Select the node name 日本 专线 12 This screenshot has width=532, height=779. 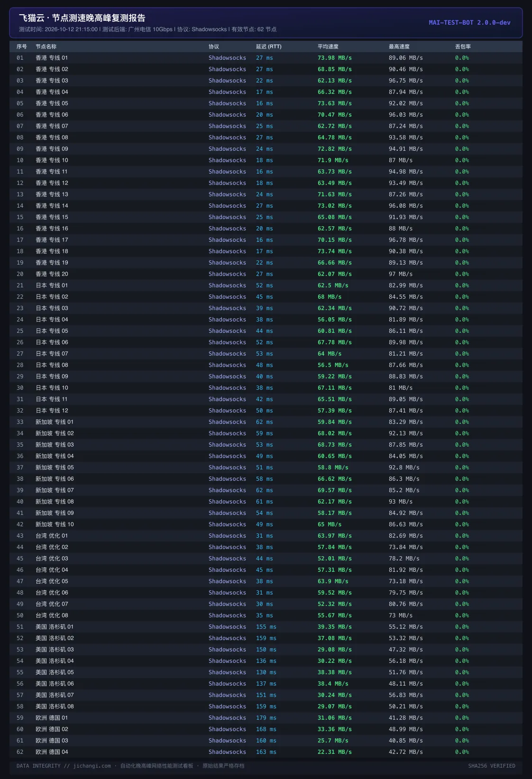point(52,411)
